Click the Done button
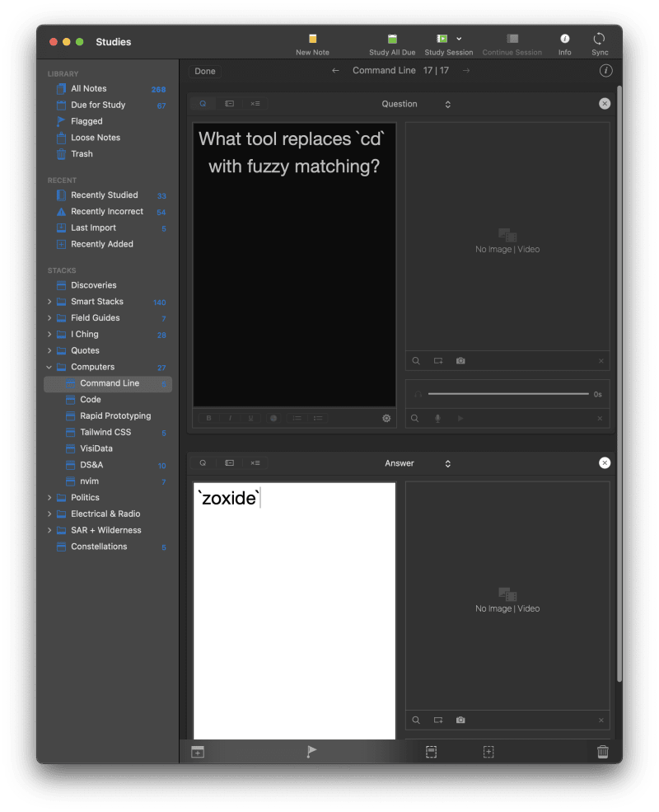 (x=204, y=71)
